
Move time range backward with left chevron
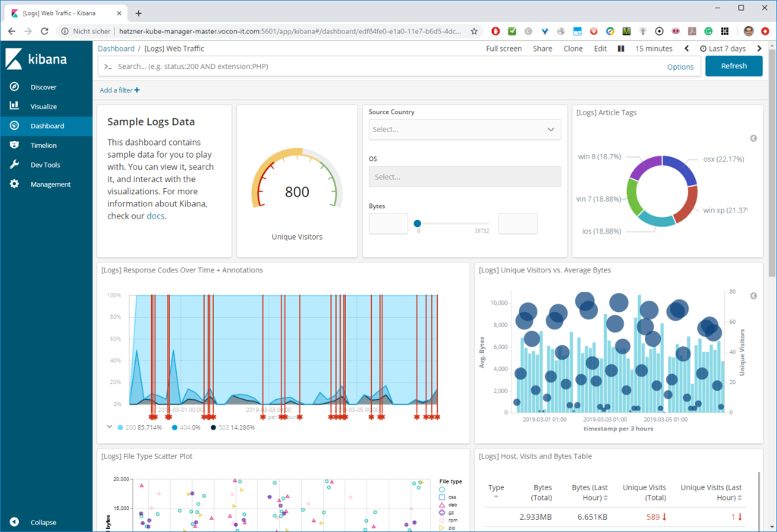687,49
